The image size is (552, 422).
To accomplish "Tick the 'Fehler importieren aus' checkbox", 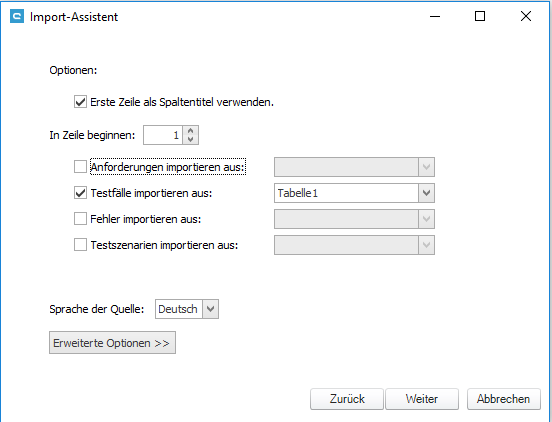I will click(80, 219).
